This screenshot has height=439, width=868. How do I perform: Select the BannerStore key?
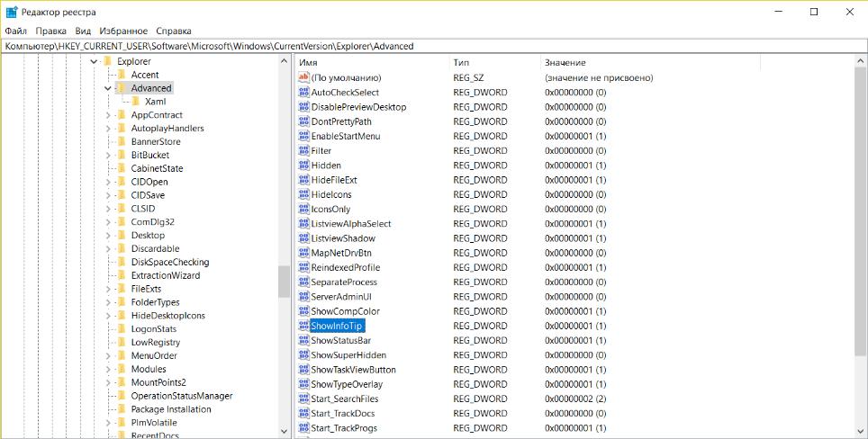[156, 141]
